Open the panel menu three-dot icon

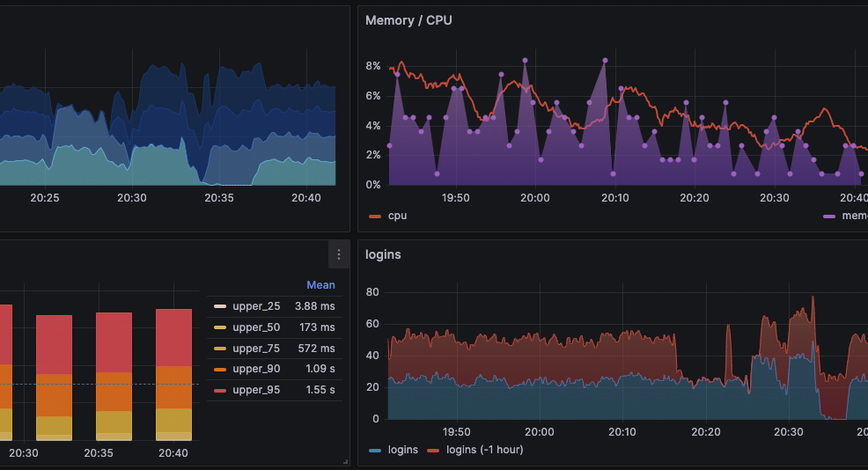[x=339, y=254]
